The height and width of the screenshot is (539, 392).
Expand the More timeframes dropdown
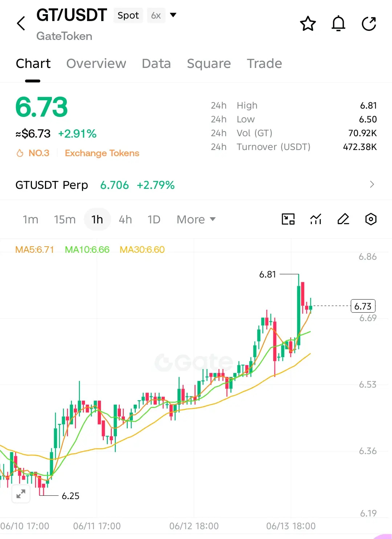[x=196, y=219]
